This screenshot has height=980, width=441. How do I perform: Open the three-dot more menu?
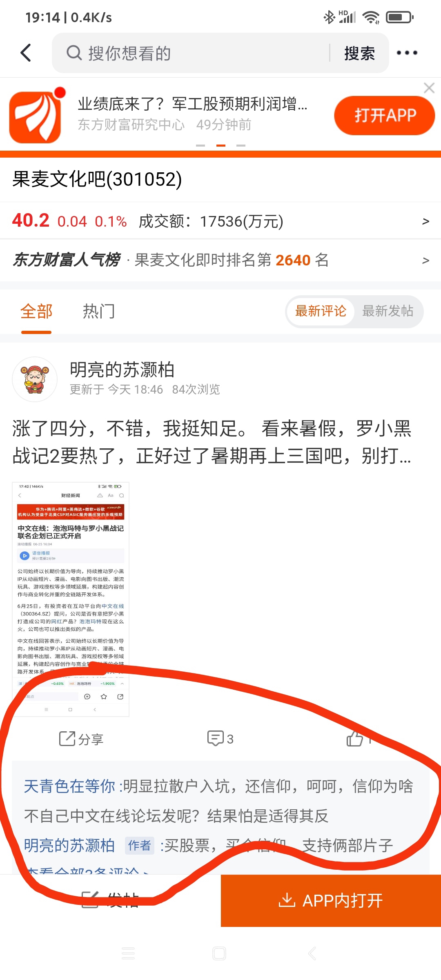407,53
